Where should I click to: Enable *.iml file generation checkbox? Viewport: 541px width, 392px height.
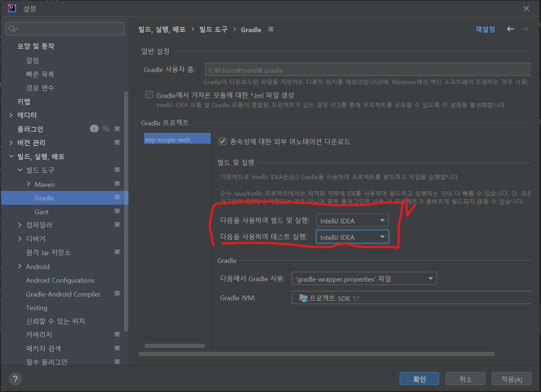pos(149,95)
